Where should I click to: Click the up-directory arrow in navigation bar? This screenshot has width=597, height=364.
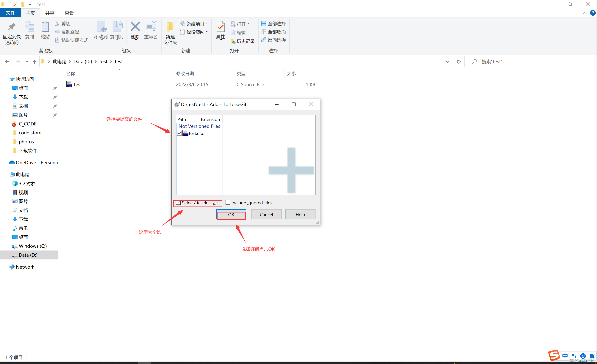click(35, 62)
